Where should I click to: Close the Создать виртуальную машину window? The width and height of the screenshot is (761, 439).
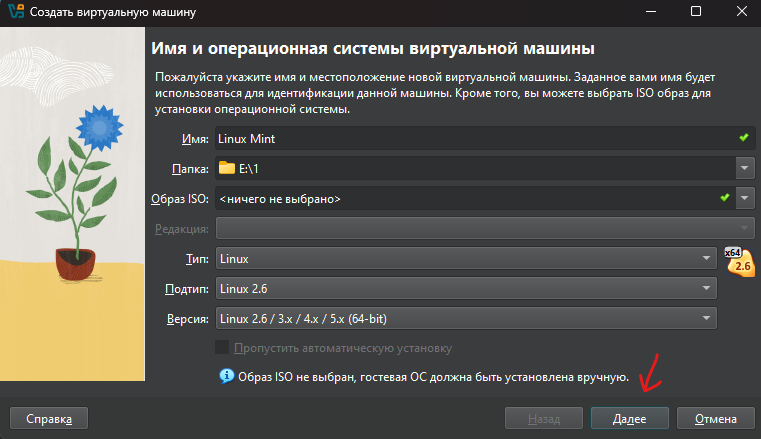(742, 11)
